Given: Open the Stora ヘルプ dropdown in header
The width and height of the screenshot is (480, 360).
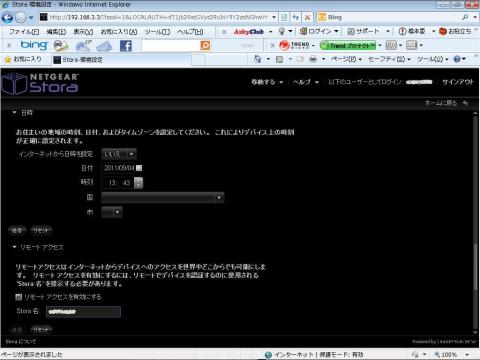Looking at the screenshot, I should [306, 82].
